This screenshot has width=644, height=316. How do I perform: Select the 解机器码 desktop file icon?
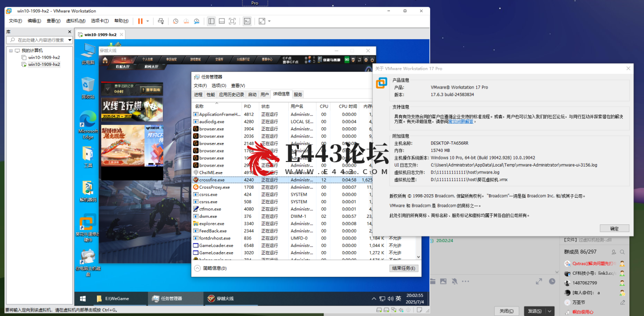[x=88, y=192]
